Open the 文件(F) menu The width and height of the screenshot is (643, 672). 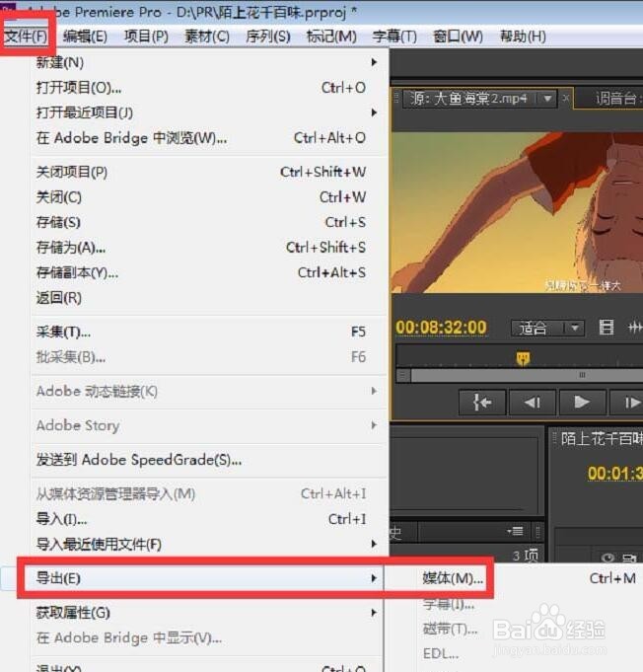point(26,36)
